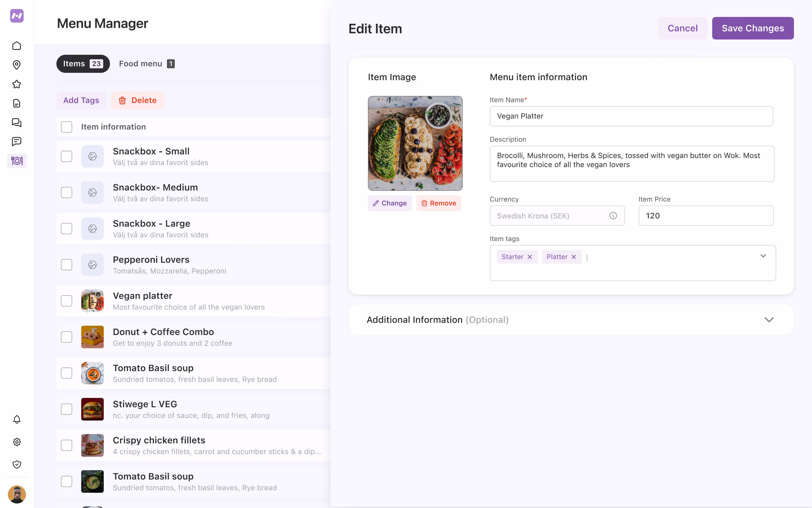The width and height of the screenshot is (812, 508).
Task: Click the Crispy chicken fillets thumbnail
Action: point(92,445)
